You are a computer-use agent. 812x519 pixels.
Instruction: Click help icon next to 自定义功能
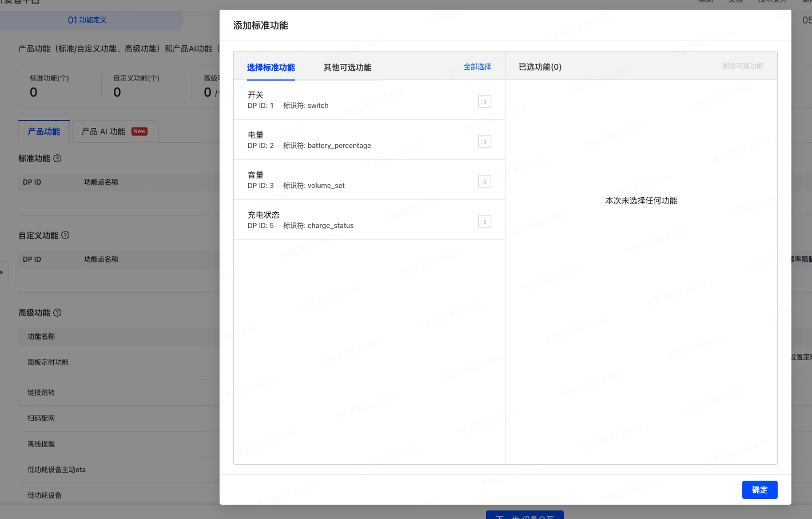point(65,235)
